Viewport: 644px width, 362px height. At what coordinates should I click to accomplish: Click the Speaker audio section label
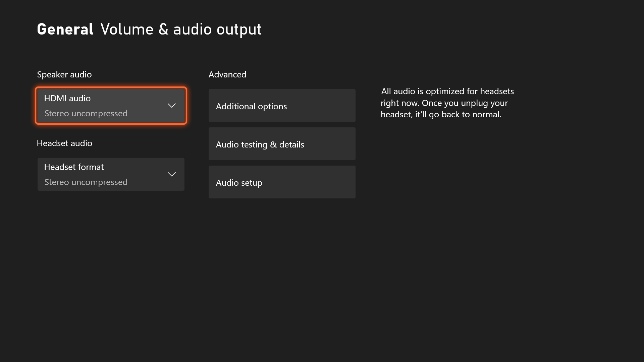pos(64,74)
